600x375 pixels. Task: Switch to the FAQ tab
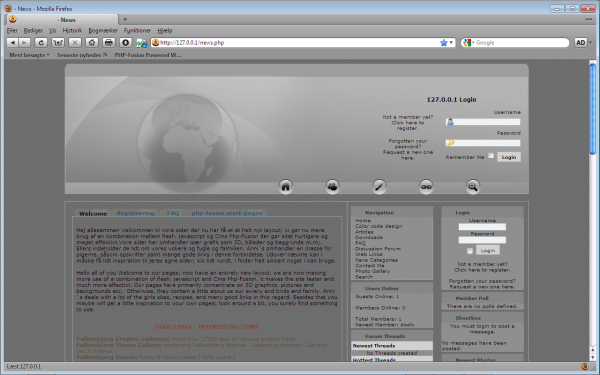click(x=173, y=213)
